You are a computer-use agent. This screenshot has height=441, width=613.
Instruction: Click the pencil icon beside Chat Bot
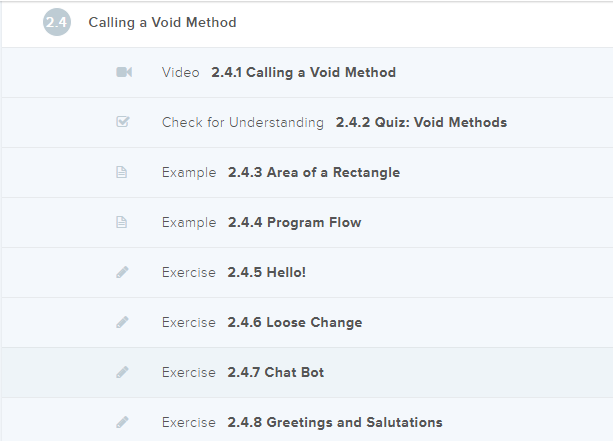pyautogui.click(x=122, y=372)
